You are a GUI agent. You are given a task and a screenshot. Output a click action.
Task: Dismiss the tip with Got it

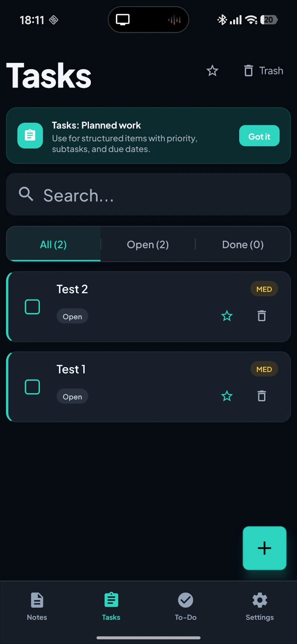tap(259, 136)
